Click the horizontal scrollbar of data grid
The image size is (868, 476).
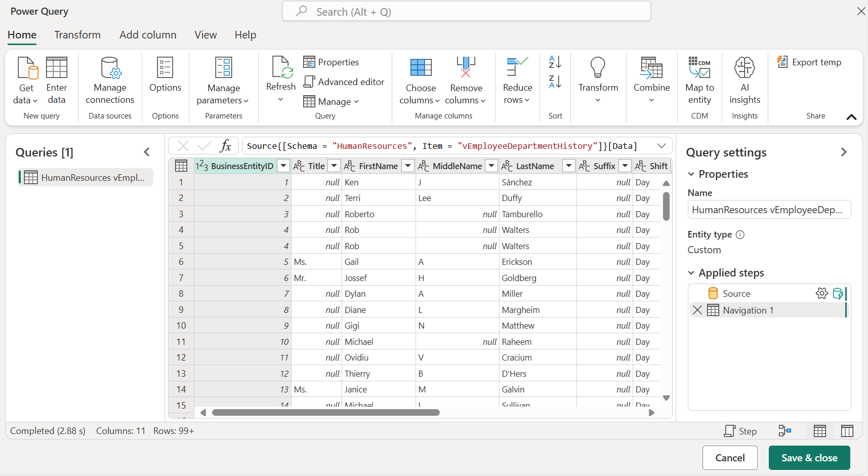pyautogui.click(x=325, y=413)
